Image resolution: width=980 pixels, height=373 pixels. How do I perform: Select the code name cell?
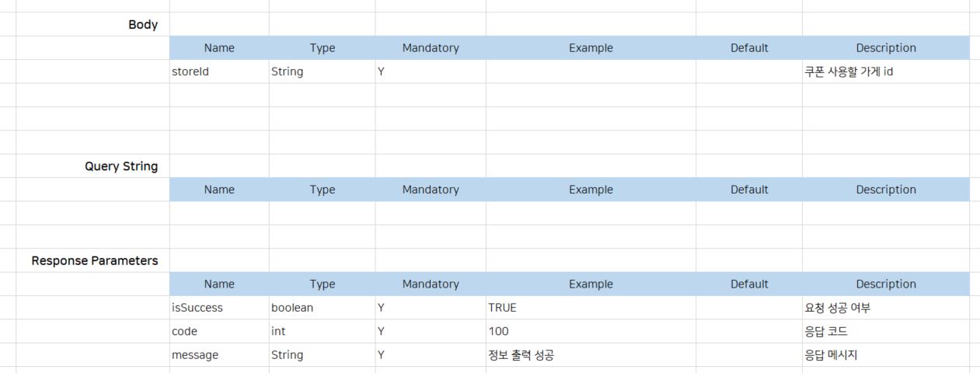219,331
